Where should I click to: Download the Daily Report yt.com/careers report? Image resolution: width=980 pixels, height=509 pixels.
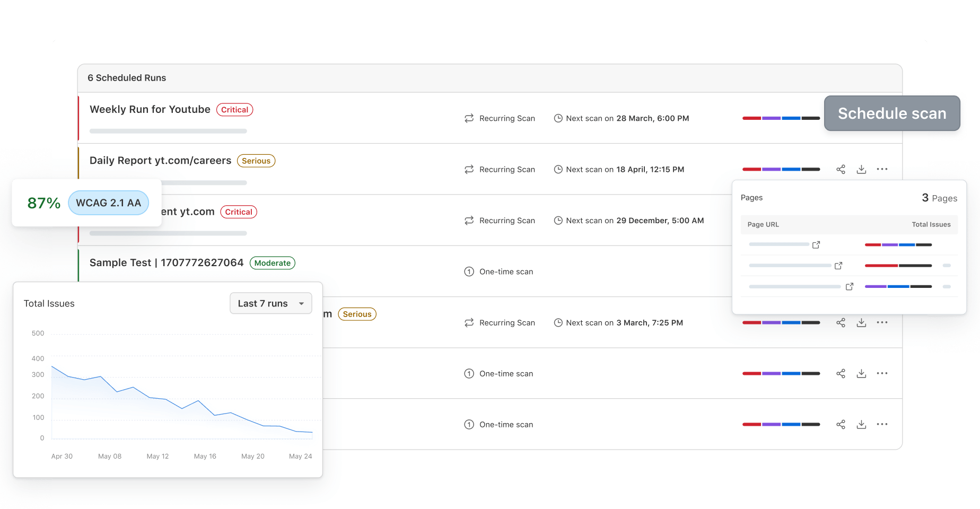(861, 169)
